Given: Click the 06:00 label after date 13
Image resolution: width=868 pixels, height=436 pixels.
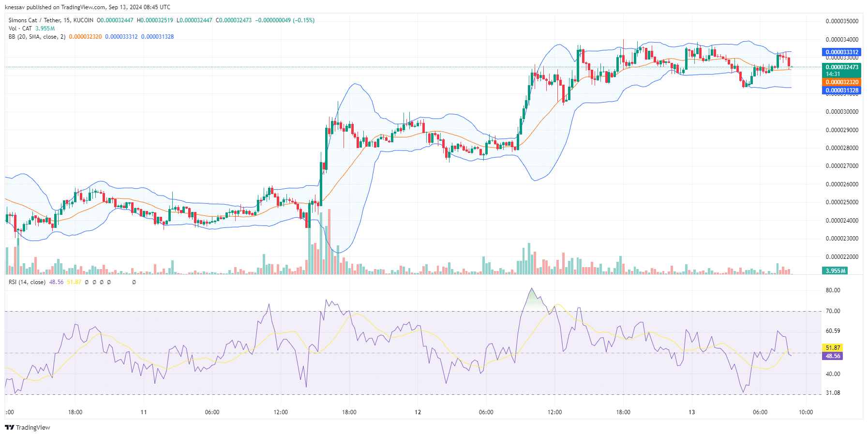Looking at the screenshot, I should click(x=760, y=412).
